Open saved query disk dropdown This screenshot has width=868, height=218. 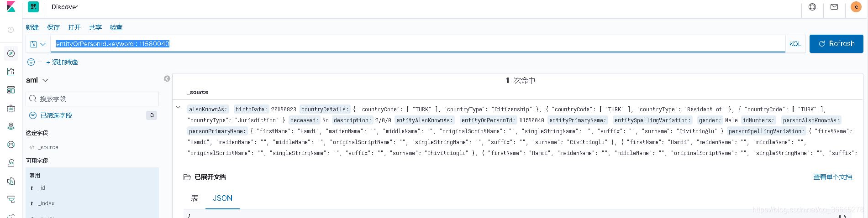pos(38,44)
